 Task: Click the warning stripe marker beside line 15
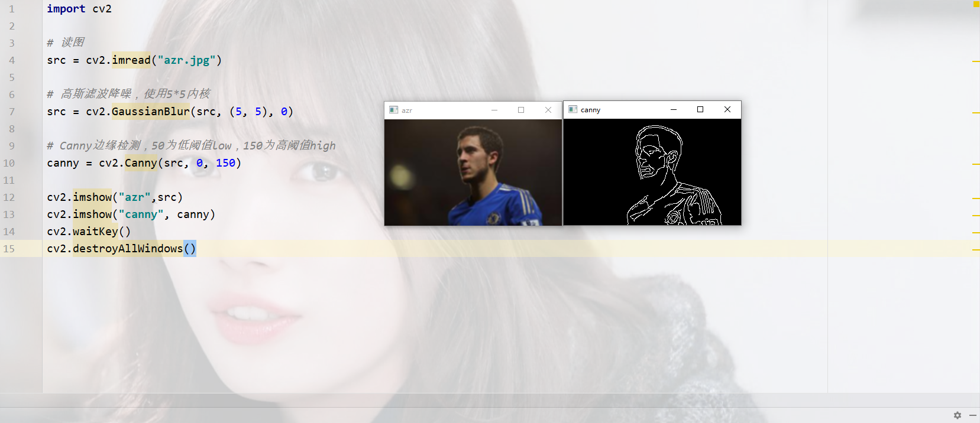[x=976, y=249]
